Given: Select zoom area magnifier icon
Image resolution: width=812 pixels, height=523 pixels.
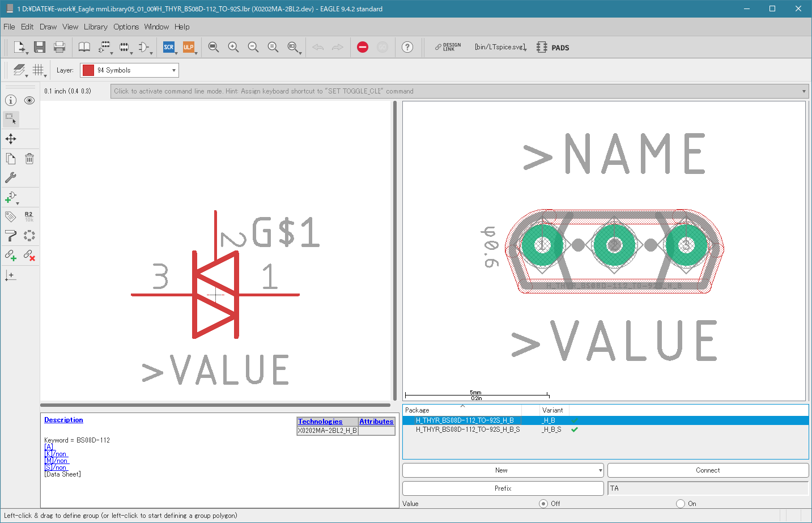Looking at the screenshot, I should click(293, 47).
